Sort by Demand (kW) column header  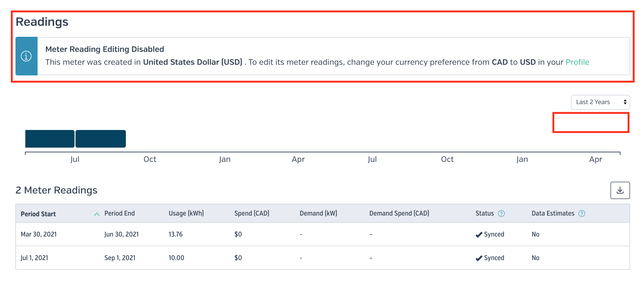[x=318, y=213]
